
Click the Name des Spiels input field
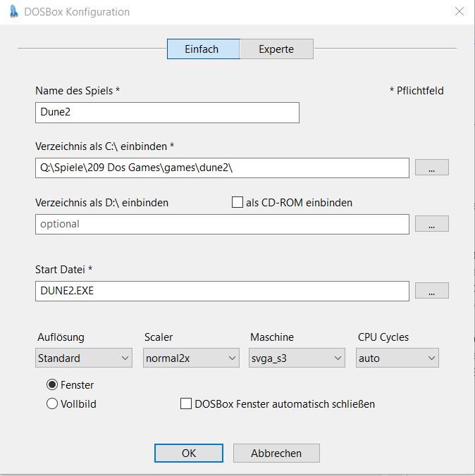click(167, 113)
